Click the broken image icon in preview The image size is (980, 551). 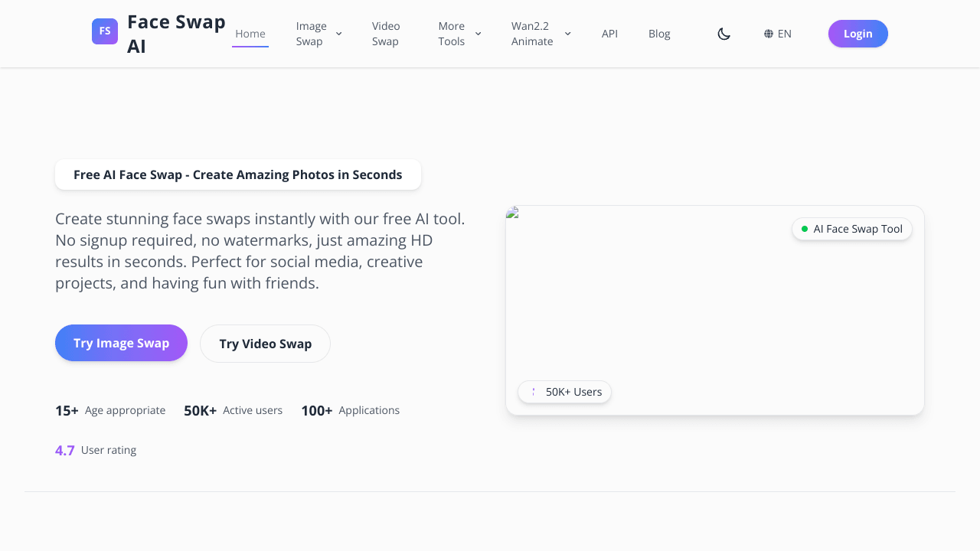513,213
